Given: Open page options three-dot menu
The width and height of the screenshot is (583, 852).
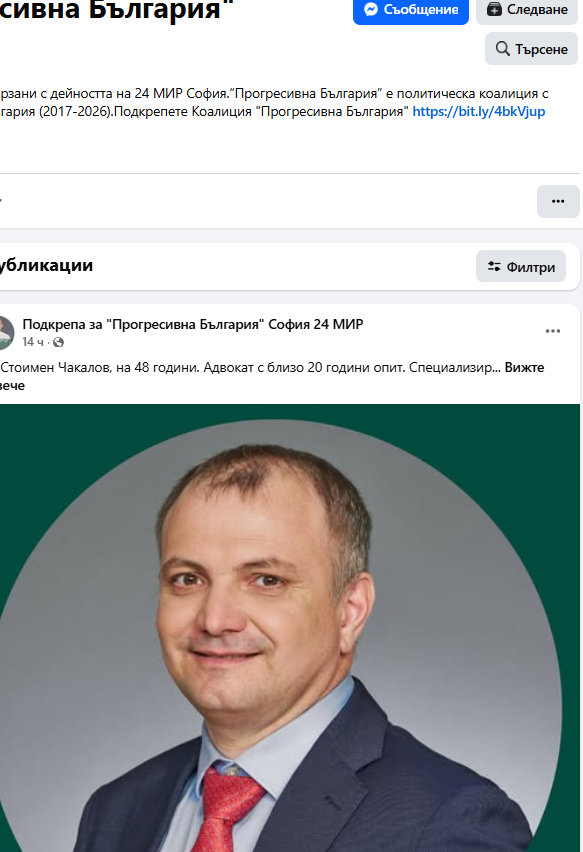Looking at the screenshot, I should (x=558, y=201).
